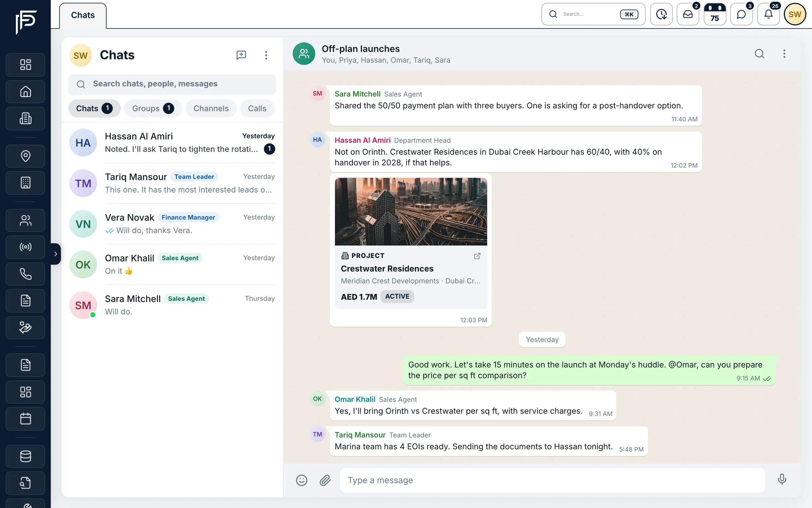Viewport: 812px width, 508px height.
Task: View the Crestwater Residences skyline image
Action: (411, 212)
